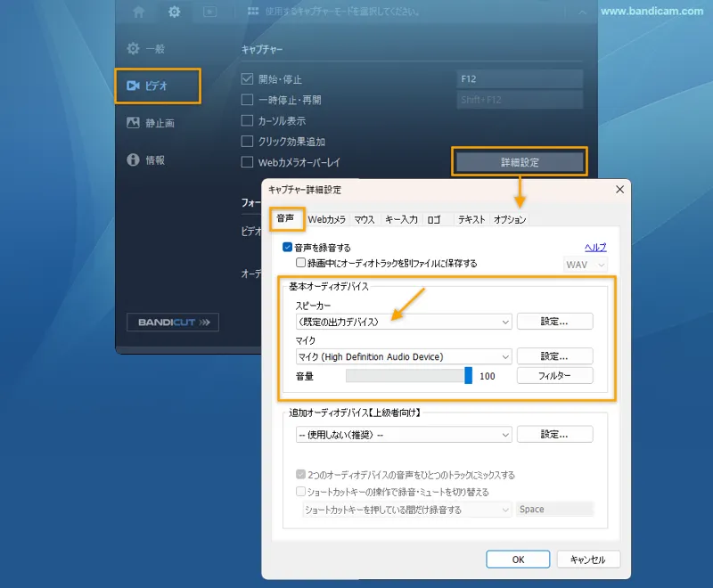The height and width of the screenshot is (588, 713).
Task: Switch to the ロゴ tab
Action: click(x=434, y=219)
